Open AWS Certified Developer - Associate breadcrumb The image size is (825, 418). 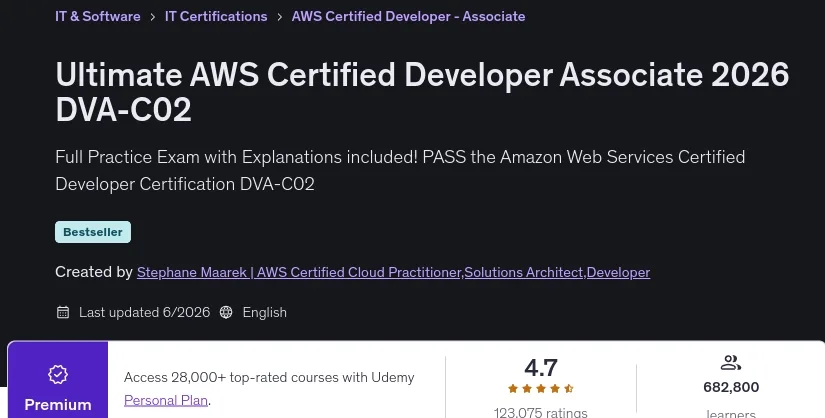408,16
